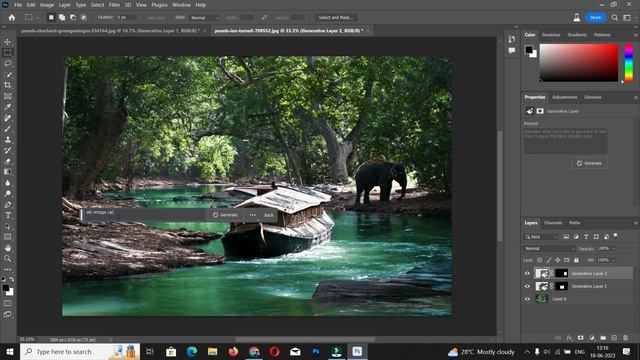Image resolution: width=640 pixels, height=360 pixels.
Task: Click the Select and Mask button
Action: click(x=336, y=18)
